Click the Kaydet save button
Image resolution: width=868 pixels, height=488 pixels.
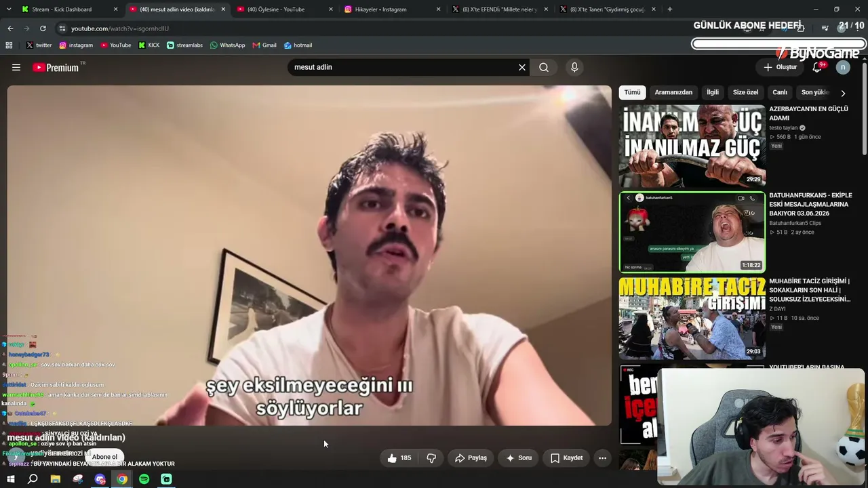(x=566, y=458)
